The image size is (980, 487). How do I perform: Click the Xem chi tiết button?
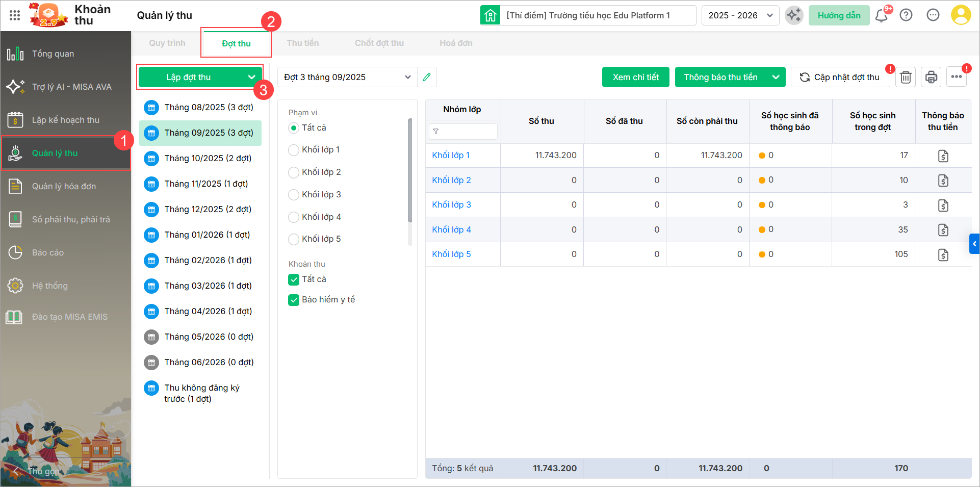[x=635, y=77]
